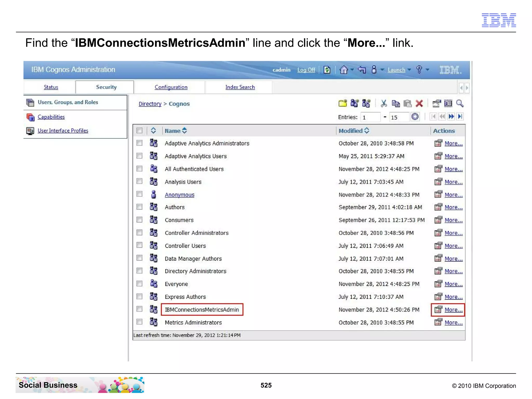Click the Help question mark icon
The image size is (532, 399).
click(419, 69)
